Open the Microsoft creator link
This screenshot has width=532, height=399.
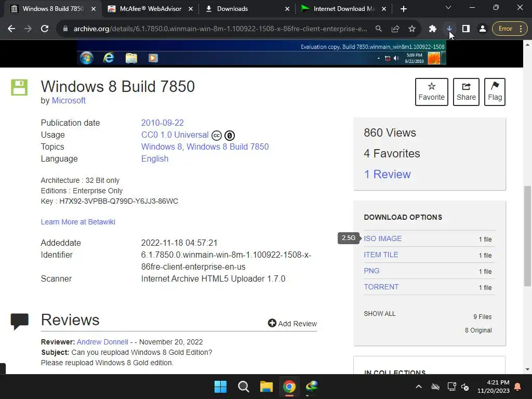click(69, 100)
